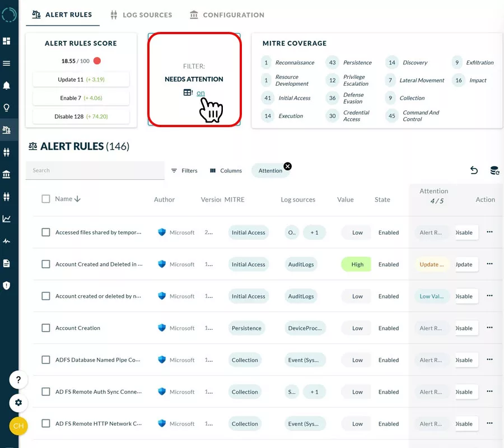Check the AD FS Remote Auth Sync row
This screenshot has width=504, height=448.
pos(46,392)
